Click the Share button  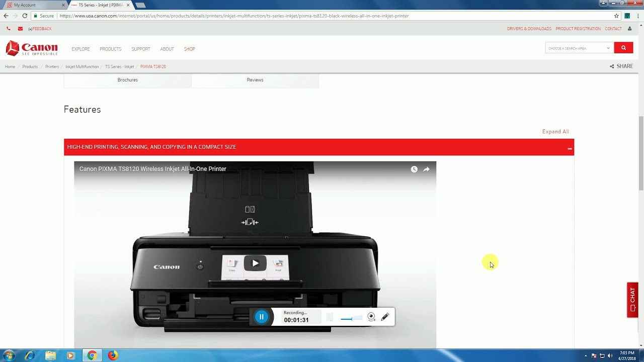pos(621,66)
